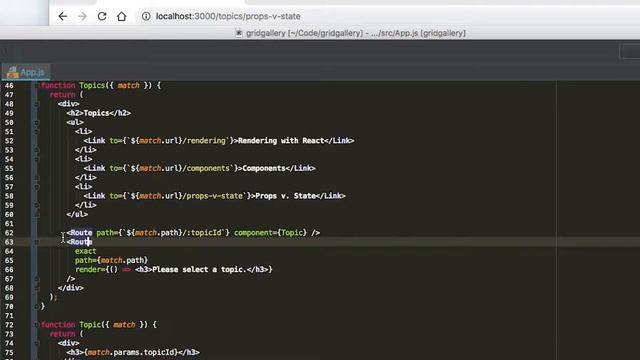The image size is (640, 360).
Task: Fold the div block at line 48
Action: (x=36, y=104)
